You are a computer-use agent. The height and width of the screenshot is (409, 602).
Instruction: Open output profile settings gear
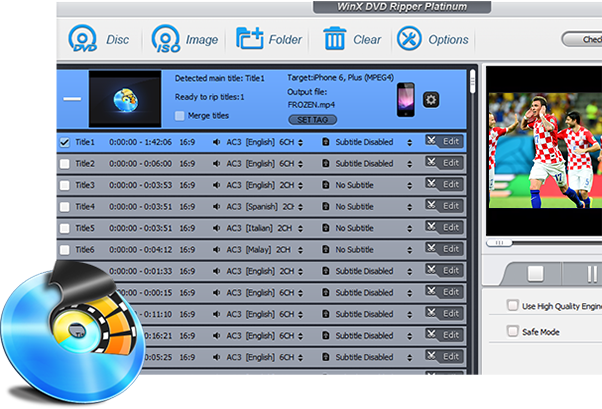431,99
